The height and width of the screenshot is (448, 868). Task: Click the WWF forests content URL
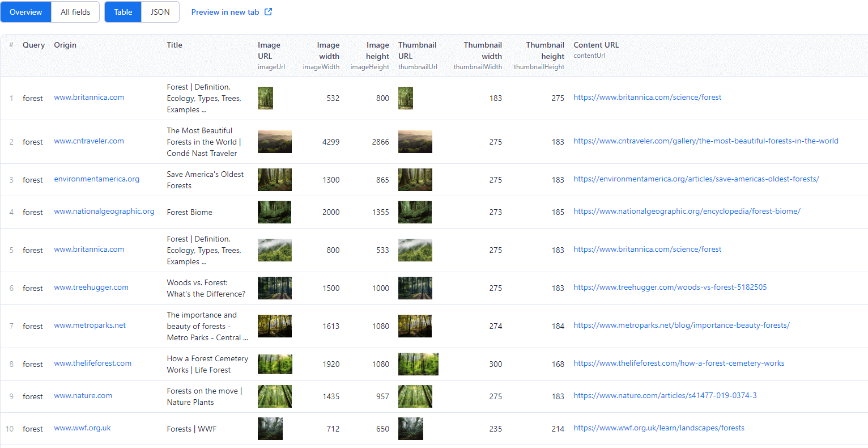[659, 428]
